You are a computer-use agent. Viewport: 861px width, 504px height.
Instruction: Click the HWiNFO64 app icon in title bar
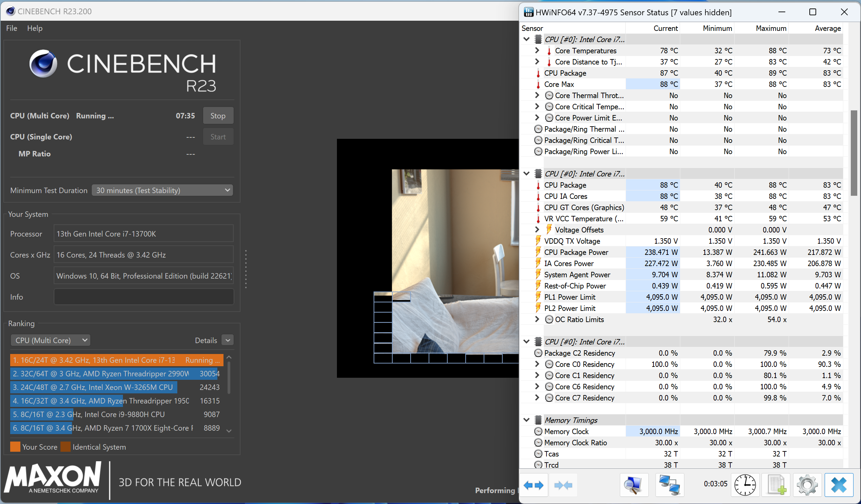(x=528, y=12)
